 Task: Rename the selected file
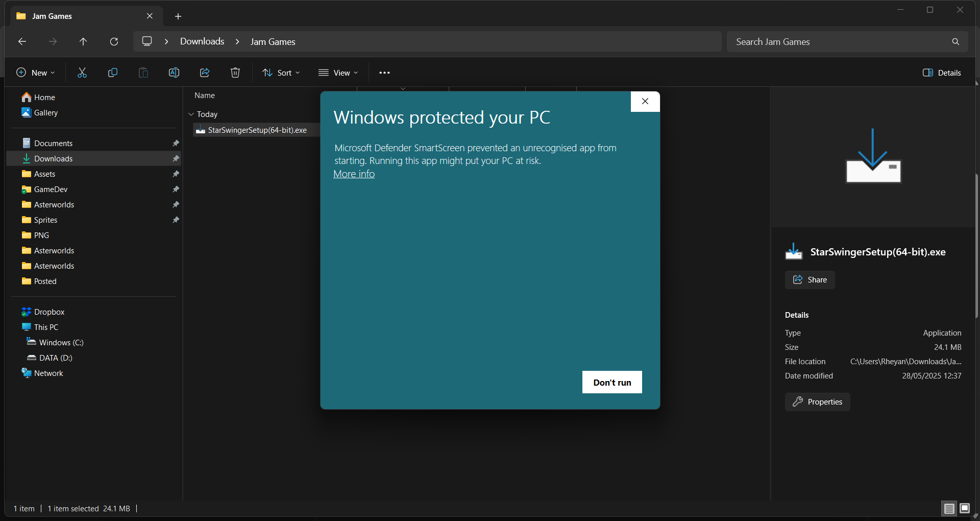(174, 73)
